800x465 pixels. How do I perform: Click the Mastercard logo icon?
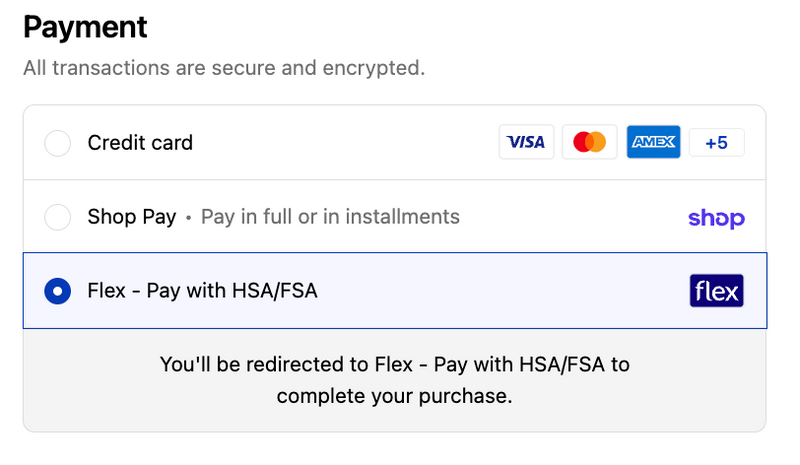590,142
